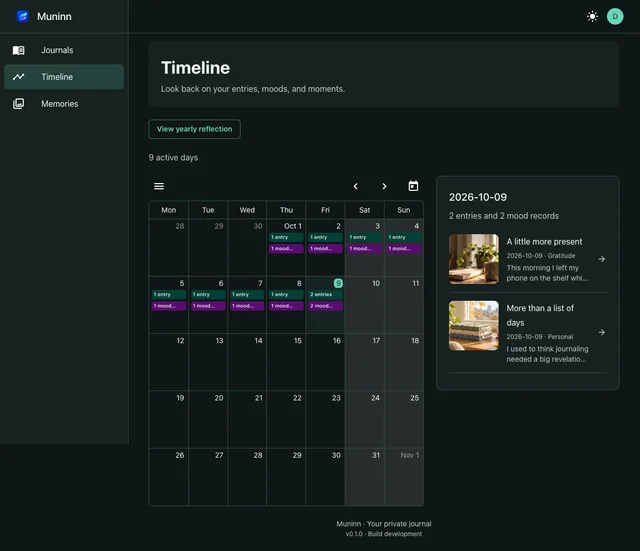Go to next month with right chevron

pos(384,186)
